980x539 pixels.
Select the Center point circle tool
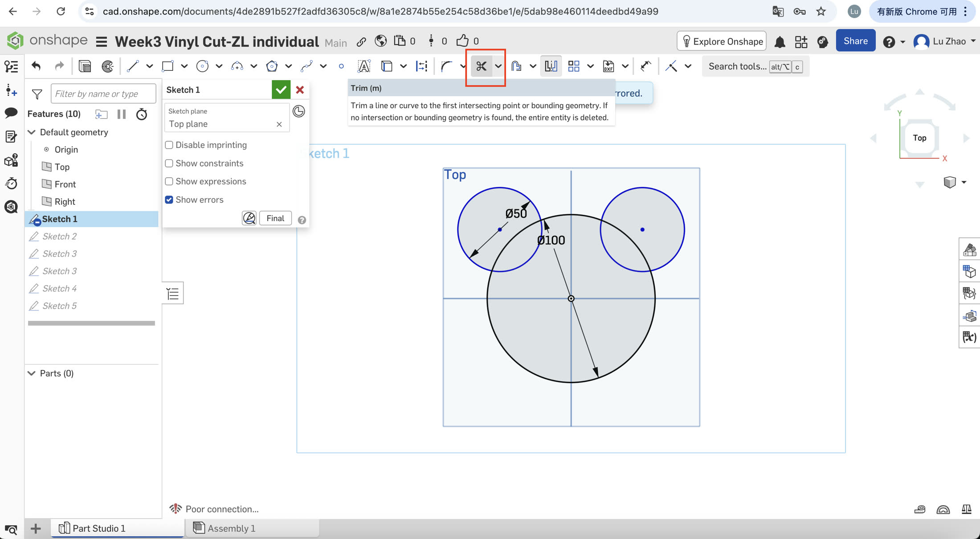pyautogui.click(x=202, y=66)
